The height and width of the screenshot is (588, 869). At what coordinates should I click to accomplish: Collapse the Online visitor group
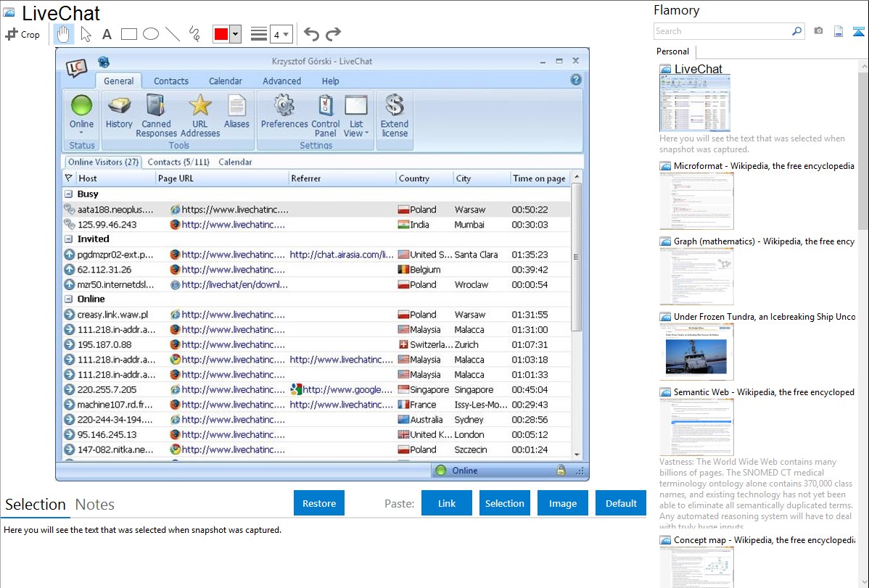pyautogui.click(x=69, y=299)
